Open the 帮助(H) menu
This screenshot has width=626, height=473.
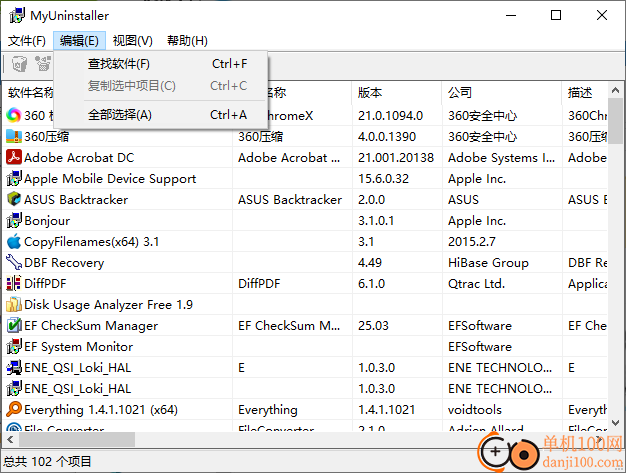pos(187,41)
